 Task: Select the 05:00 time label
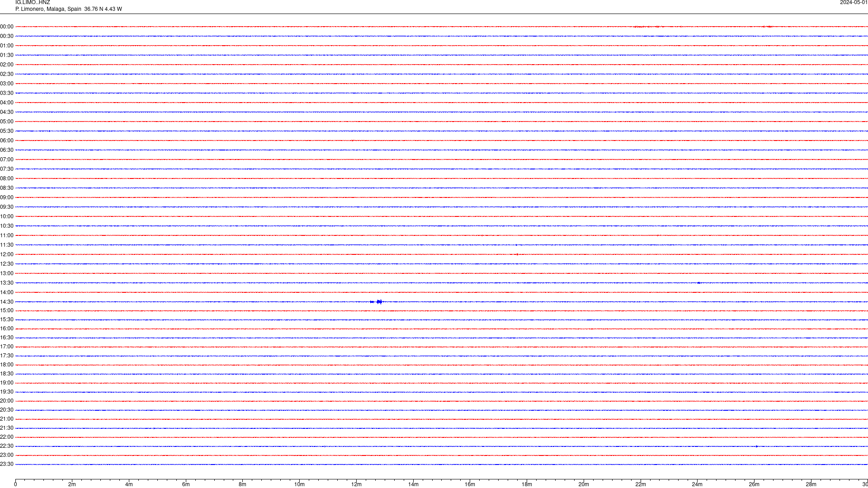tap(7, 122)
